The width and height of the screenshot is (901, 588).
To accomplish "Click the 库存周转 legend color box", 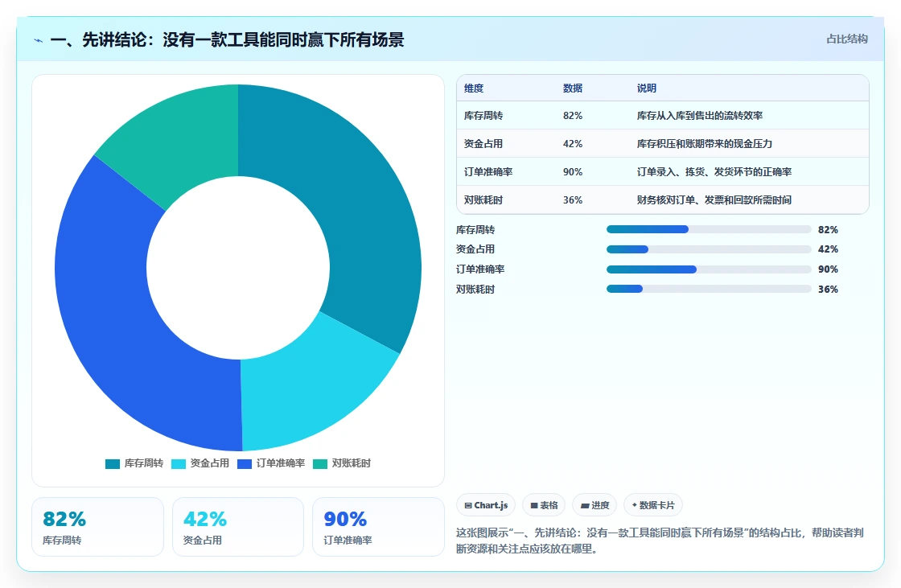I will click(x=113, y=464).
